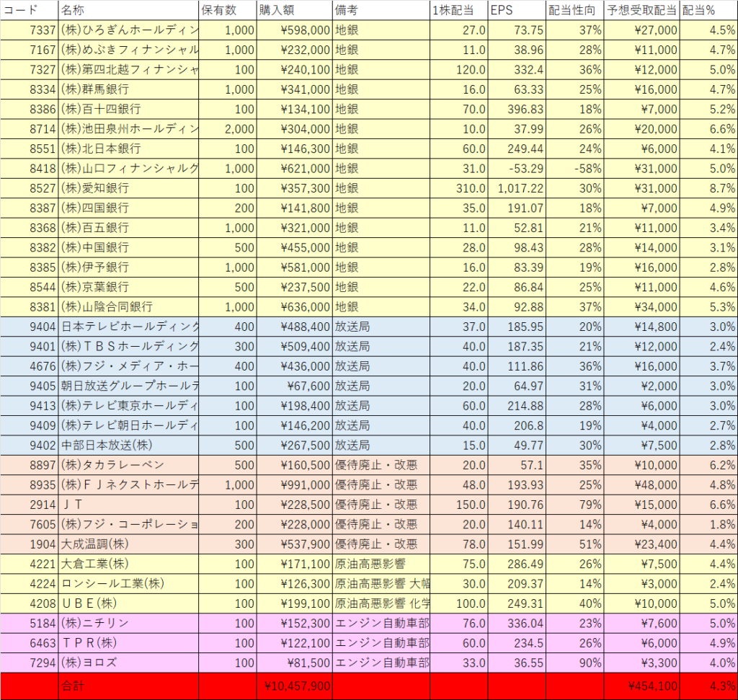Screen dimensions: 738x700
Task: Click dividend yield 8.7%
Action: click(x=722, y=188)
